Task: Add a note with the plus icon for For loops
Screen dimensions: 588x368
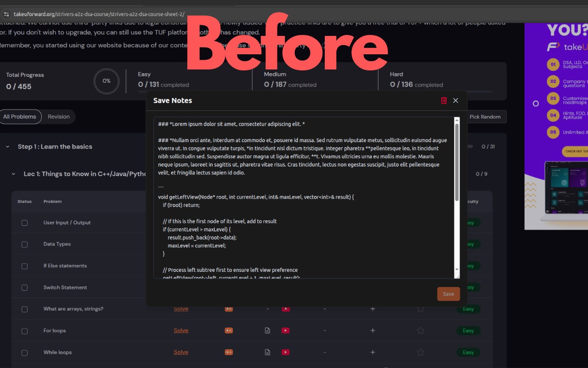Action: click(373, 330)
